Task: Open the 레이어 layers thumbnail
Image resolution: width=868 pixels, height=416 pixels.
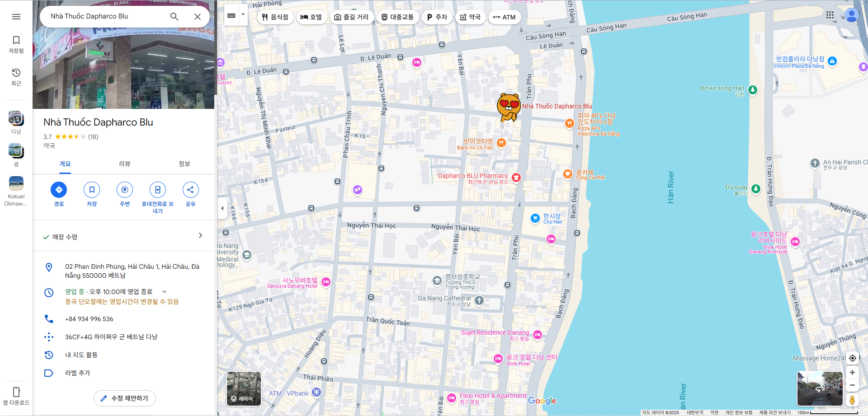Action: [x=244, y=388]
